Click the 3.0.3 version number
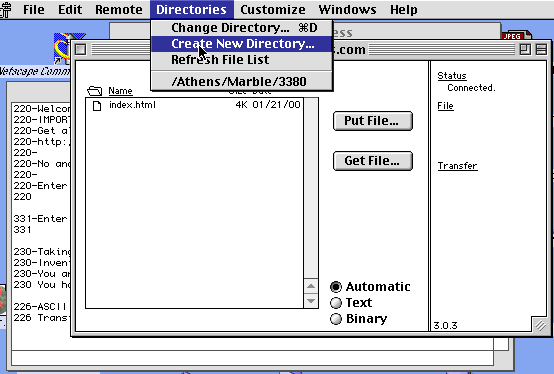The image size is (554, 374). point(446,325)
